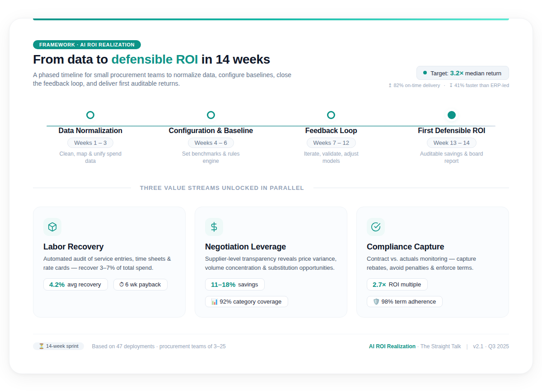Click the subtitle paragraph about phased timeline

(162, 79)
